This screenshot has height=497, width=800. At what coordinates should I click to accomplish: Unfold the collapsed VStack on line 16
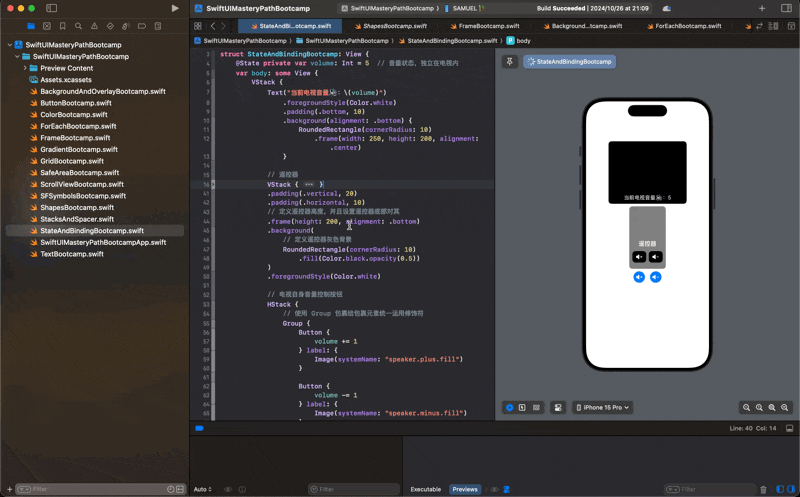309,185
